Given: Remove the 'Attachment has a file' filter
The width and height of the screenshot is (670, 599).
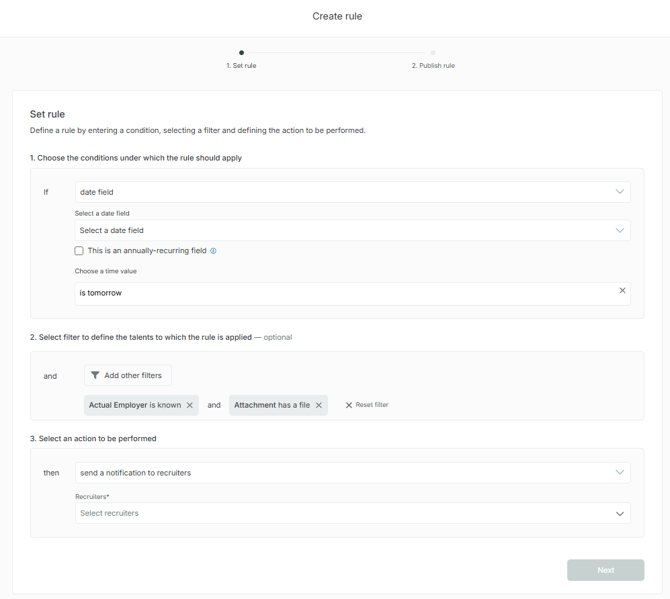Looking at the screenshot, I should coord(319,405).
